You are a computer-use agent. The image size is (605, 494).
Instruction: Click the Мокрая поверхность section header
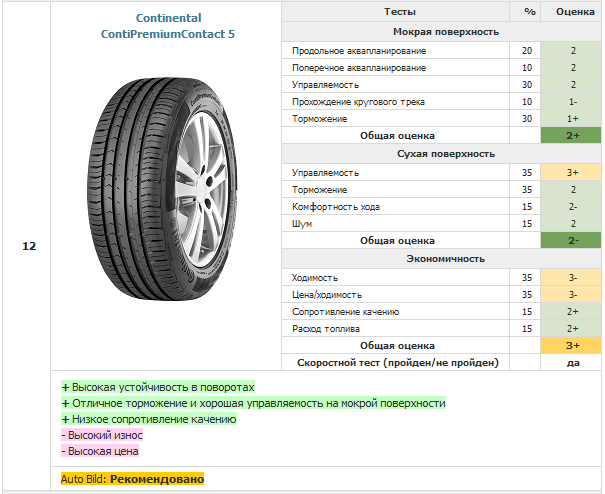[446, 32]
